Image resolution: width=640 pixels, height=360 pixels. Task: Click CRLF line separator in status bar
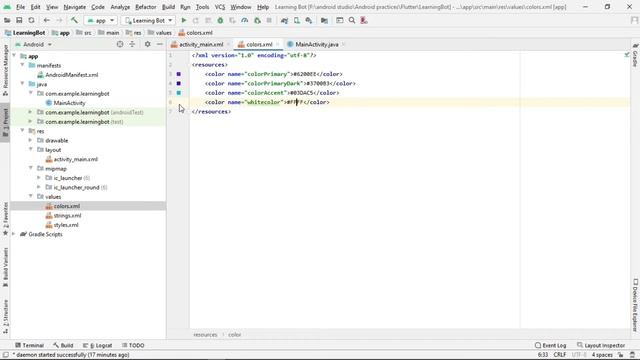[560, 355]
